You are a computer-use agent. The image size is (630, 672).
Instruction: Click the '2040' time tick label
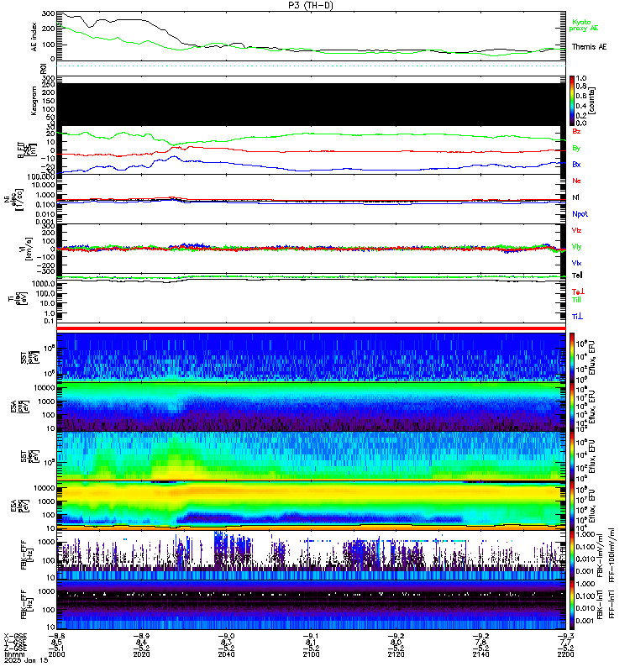click(x=226, y=654)
